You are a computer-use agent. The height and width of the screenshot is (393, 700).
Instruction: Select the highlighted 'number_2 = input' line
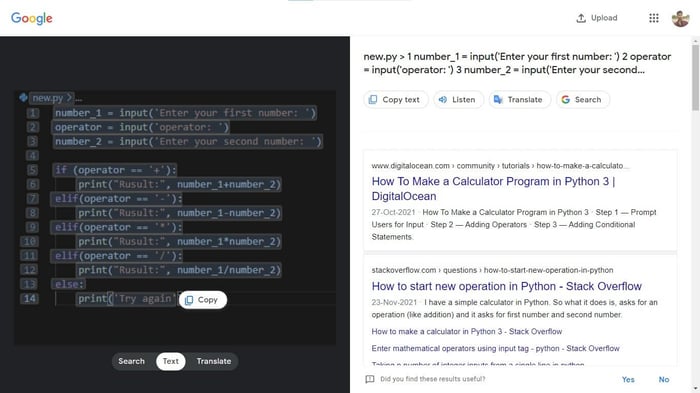pos(188,142)
